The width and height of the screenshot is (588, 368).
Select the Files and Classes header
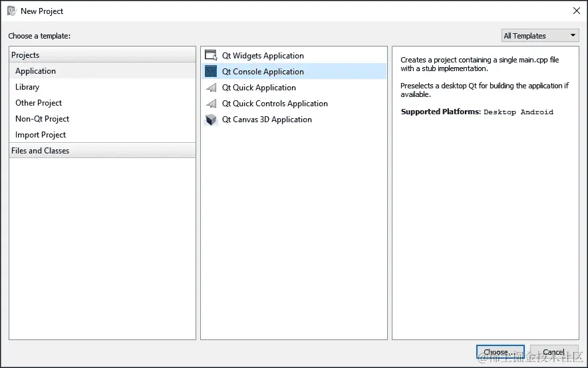coord(102,151)
